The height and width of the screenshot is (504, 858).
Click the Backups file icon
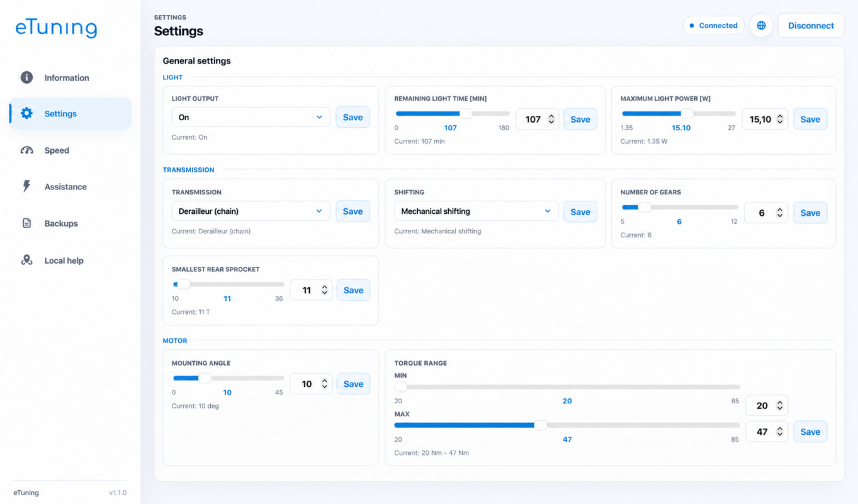pos(26,223)
